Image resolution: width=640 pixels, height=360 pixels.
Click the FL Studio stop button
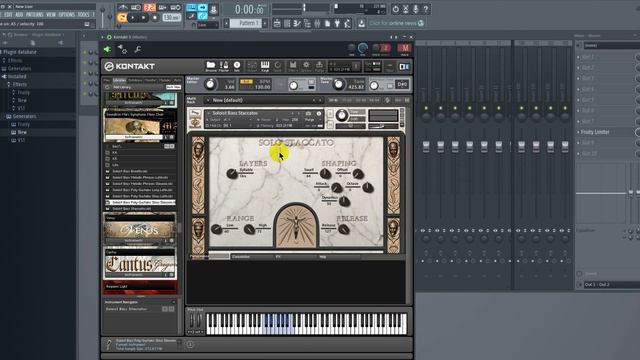[143, 18]
